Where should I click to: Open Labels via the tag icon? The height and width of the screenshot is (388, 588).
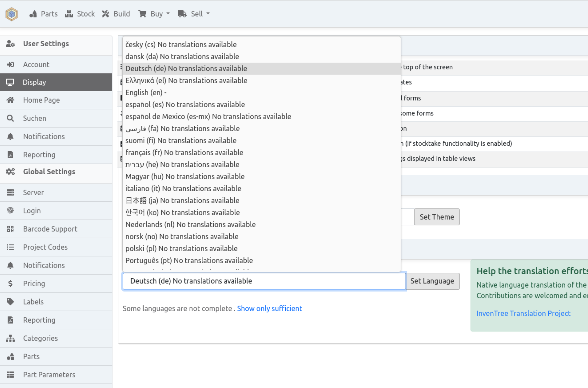pos(10,302)
